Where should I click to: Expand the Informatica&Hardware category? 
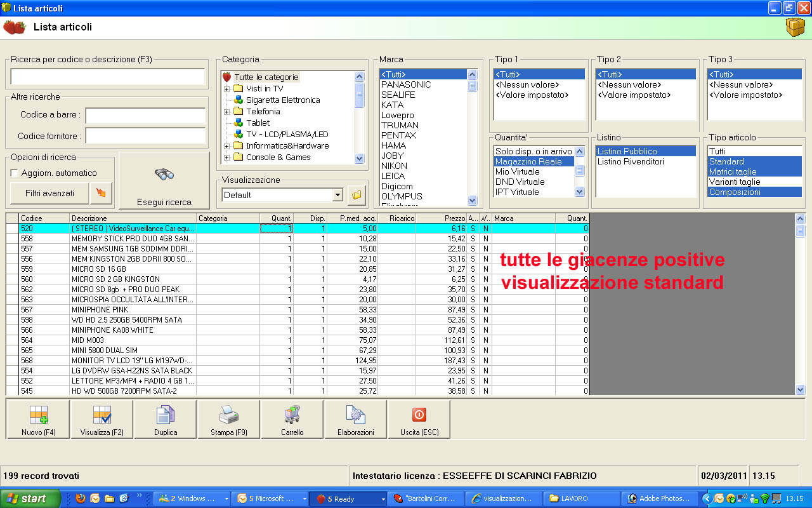226,145
